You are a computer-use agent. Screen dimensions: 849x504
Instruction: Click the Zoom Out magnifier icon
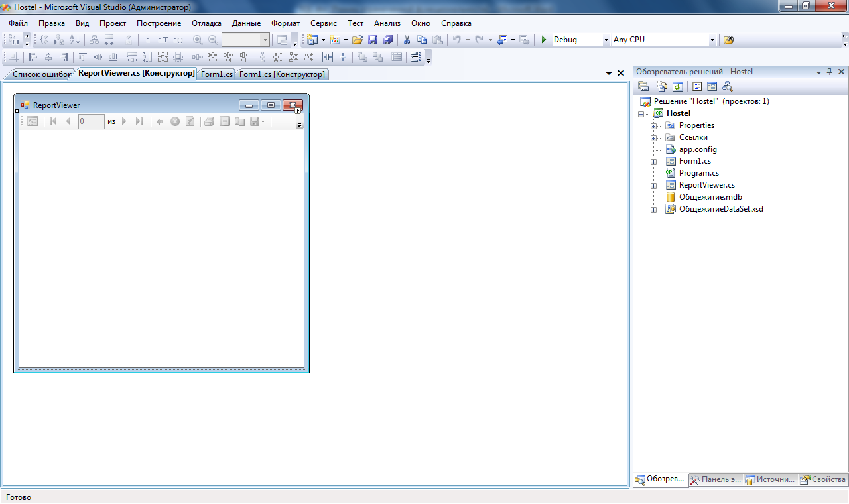pos(213,40)
